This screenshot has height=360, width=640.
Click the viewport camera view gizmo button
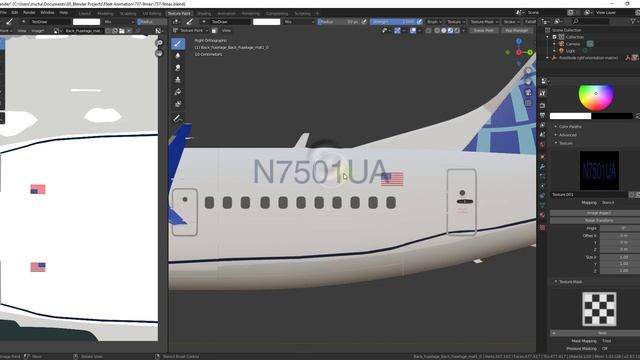(x=528, y=92)
